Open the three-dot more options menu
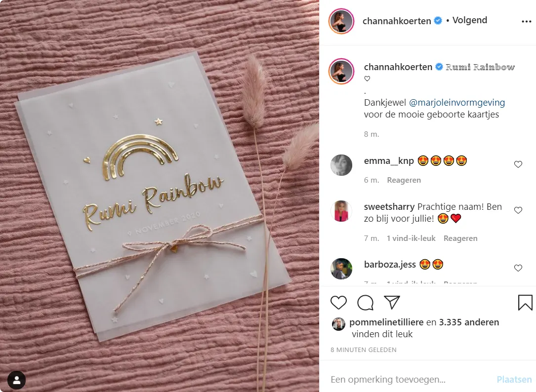This screenshot has height=392, width=536. (527, 22)
